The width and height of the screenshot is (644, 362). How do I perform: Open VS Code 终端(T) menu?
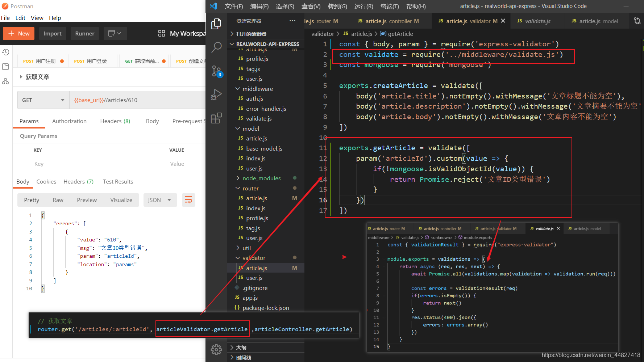[x=390, y=6]
